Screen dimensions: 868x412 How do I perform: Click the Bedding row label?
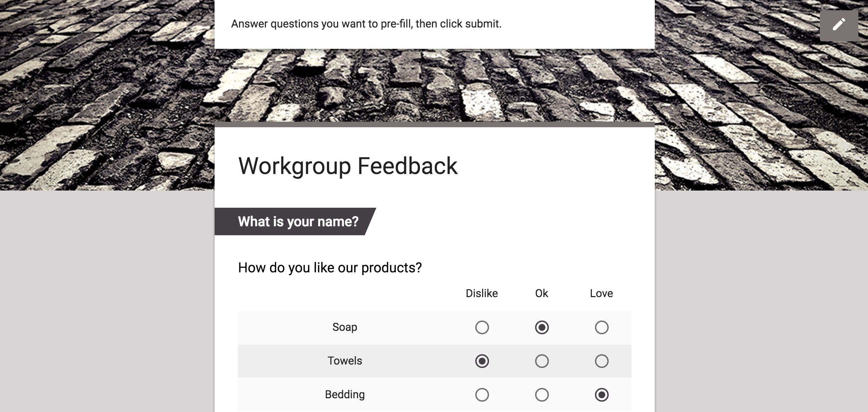tap(345, 394)
